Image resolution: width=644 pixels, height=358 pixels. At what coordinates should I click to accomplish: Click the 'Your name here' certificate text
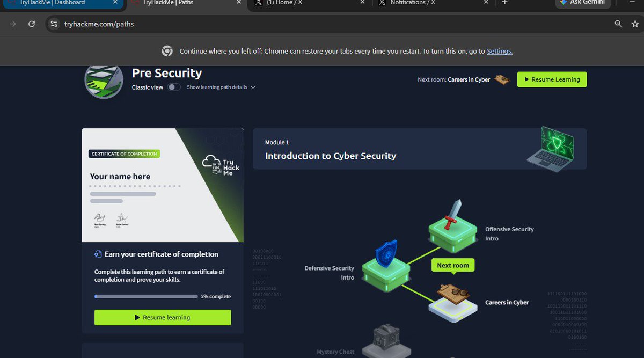(120, 177)
